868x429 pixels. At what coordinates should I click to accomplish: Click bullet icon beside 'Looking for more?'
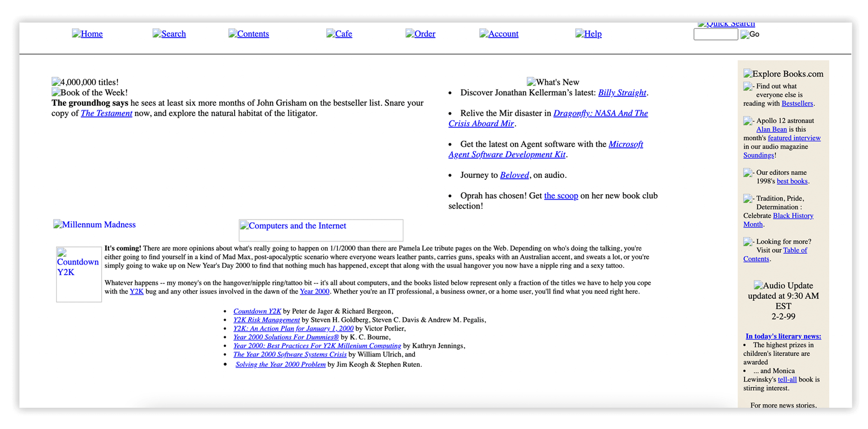coord(748,242)
